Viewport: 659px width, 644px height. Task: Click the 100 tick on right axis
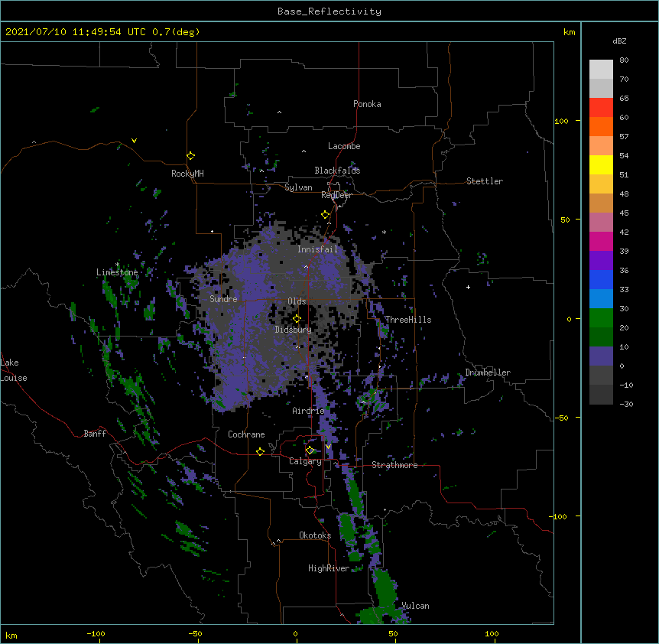[561, 121]
